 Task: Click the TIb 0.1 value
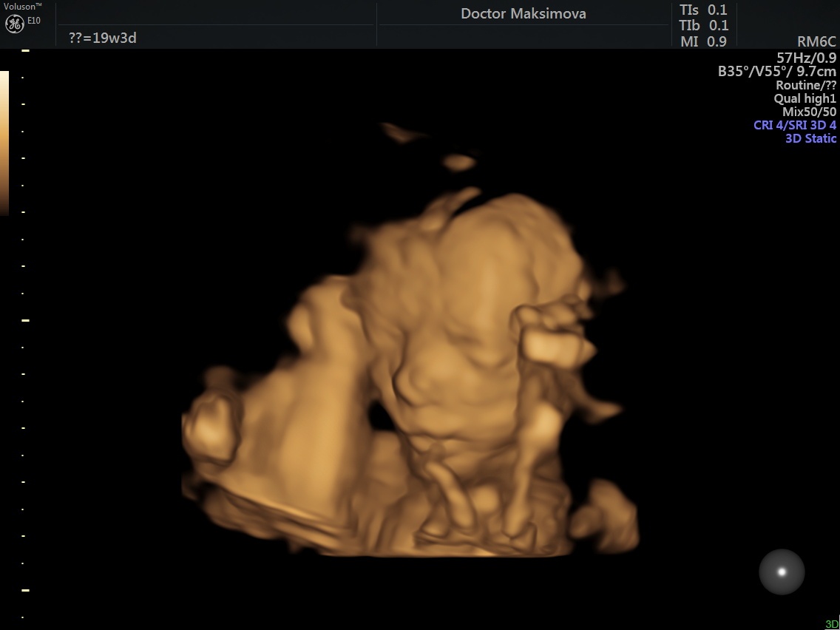click(703, 25)
